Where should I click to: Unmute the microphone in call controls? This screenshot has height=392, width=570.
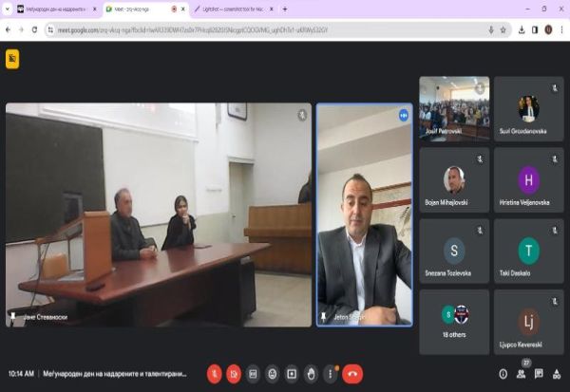216,373
